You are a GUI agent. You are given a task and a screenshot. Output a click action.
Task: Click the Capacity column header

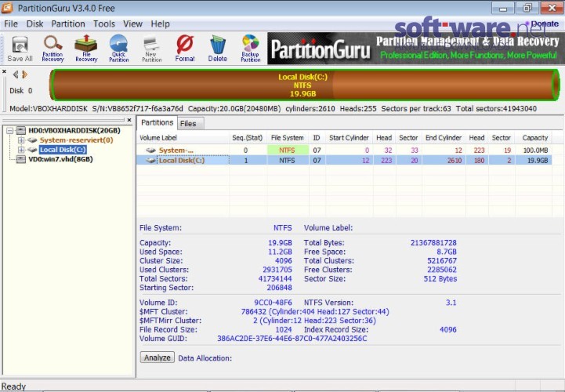[534, 138]
